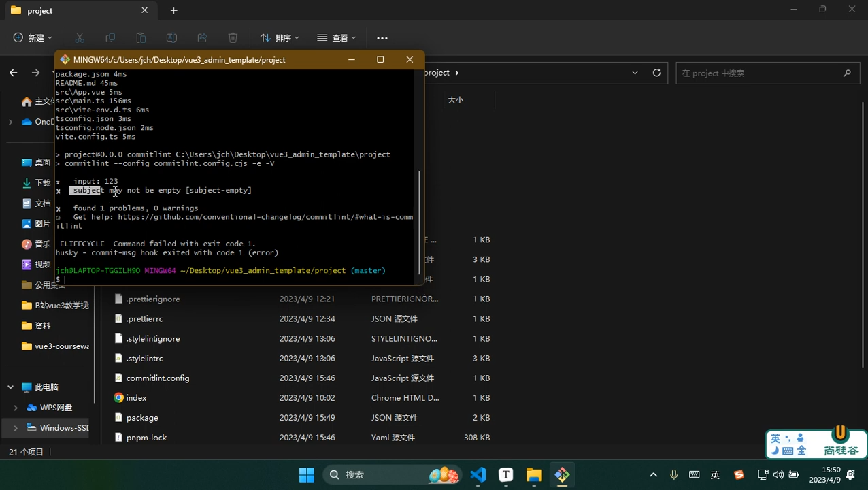Open the 新建 (New) dropdown in Explorer
Screen dimensions: 868x490
click(x=33, y=37)
